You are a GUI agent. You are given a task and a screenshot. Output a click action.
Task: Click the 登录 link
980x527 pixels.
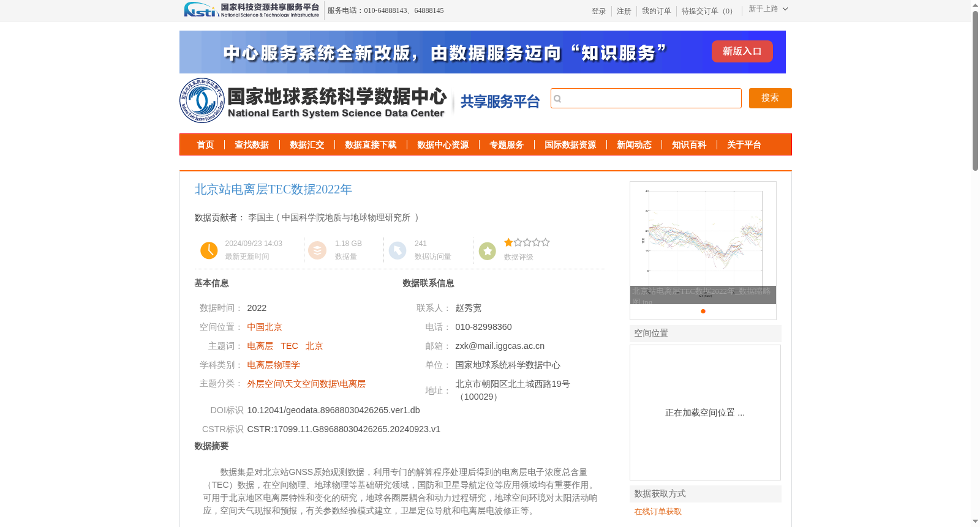[x=599, y=11]
